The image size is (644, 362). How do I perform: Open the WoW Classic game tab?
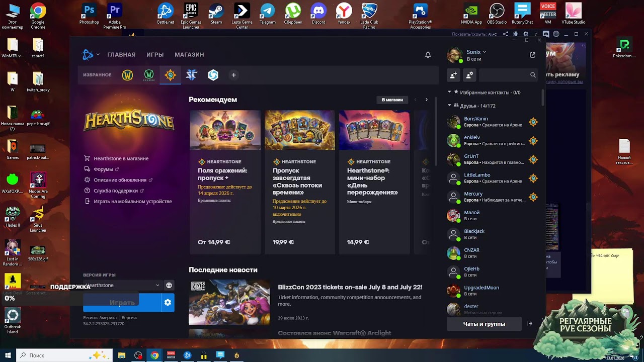(x=149, y=75)
